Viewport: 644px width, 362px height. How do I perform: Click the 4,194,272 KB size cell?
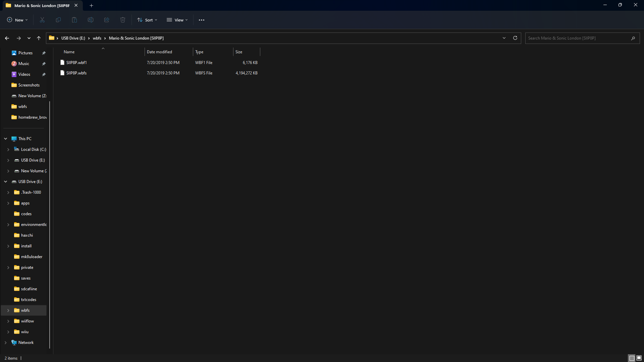247,73
